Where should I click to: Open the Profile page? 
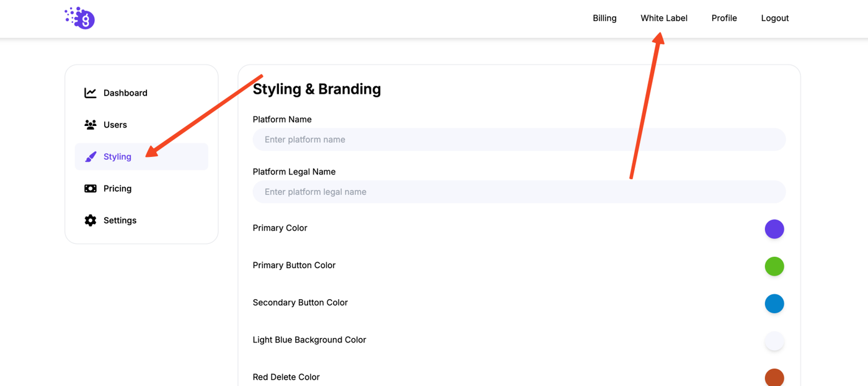(x=724, y=18)
